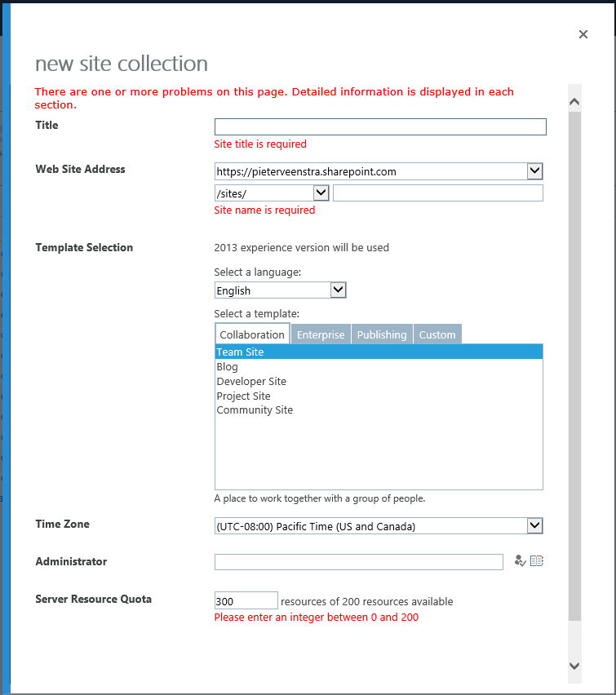Open the address book Browse icon
616x695 pixels.
[537, 561]
